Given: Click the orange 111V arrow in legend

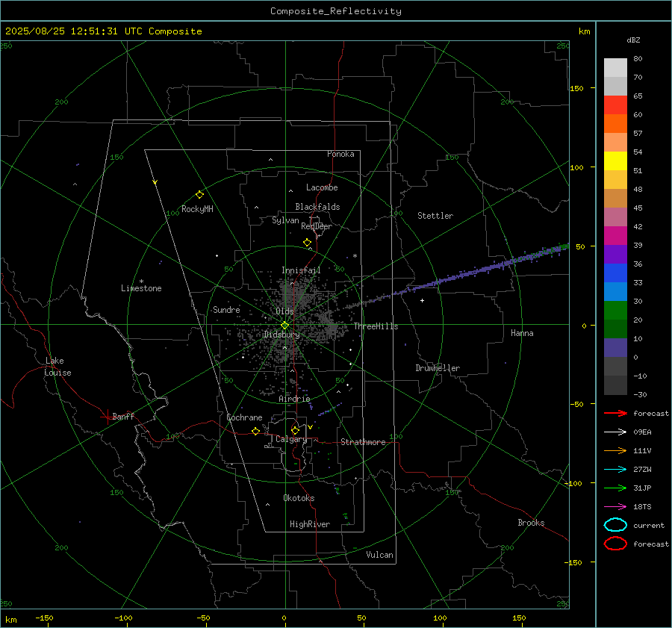Looking at the screenshot, I should coord(615,450).
